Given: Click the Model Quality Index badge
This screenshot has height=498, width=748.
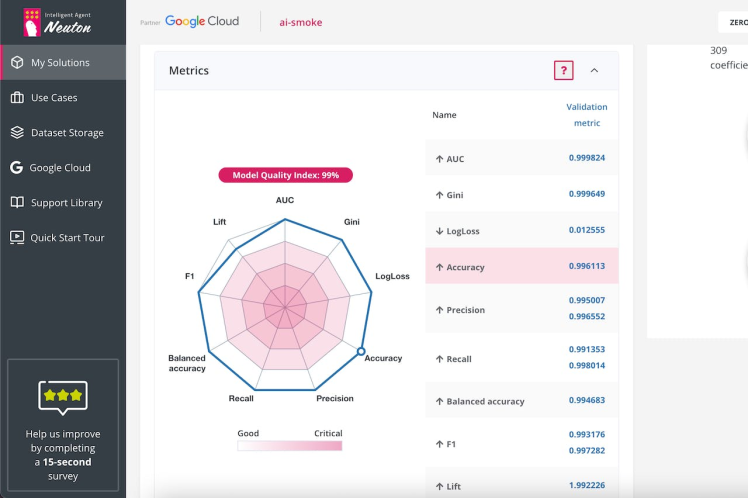Looking at the screenshot, I should pyautogui.click(x=285, y=175).
